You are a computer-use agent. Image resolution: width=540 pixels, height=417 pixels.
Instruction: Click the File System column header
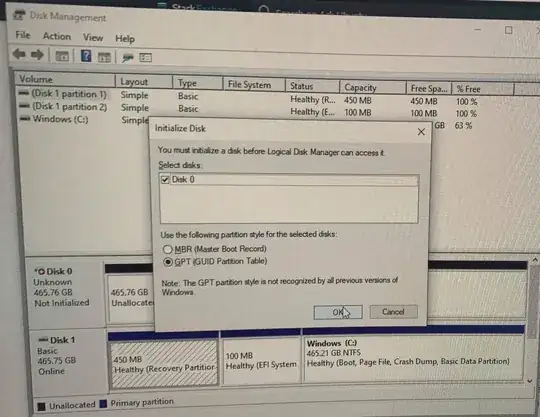point(254,85)
